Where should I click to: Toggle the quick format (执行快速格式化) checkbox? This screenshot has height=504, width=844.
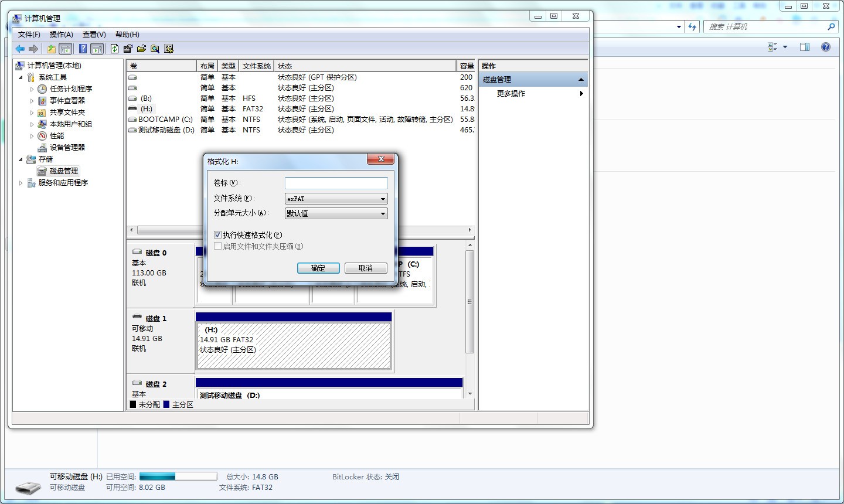point(218,235)
